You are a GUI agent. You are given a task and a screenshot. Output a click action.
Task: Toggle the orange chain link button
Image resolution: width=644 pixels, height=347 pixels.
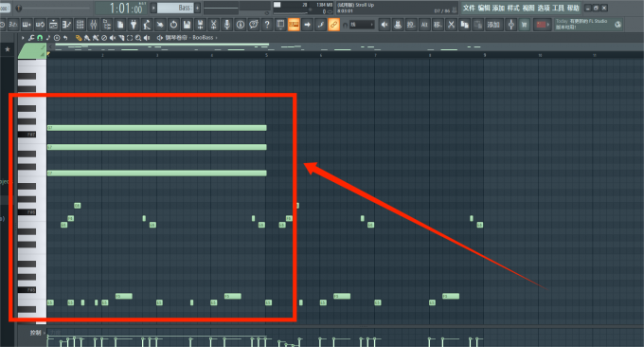tap(333, 25)
